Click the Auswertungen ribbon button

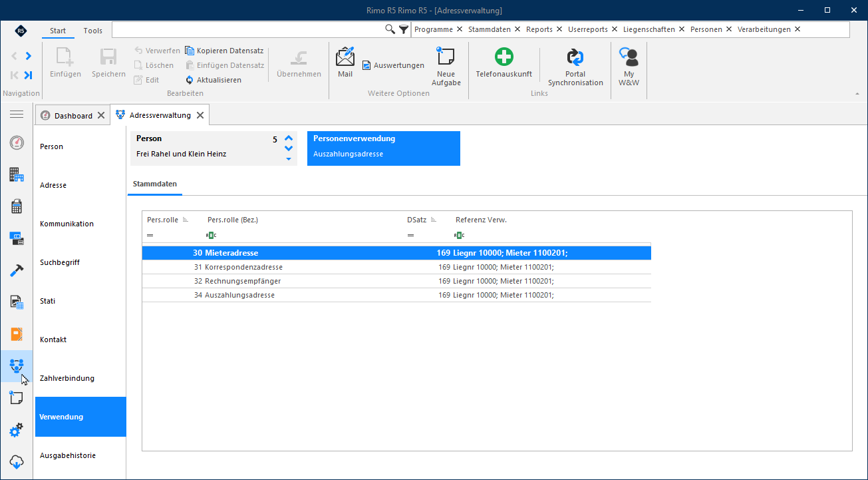[393, 65]
